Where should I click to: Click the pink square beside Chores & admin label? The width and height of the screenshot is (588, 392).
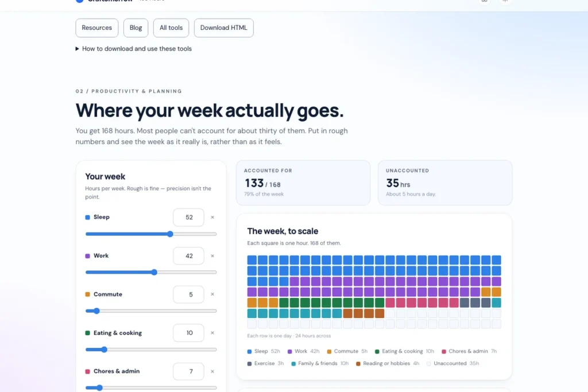point(87,371)
